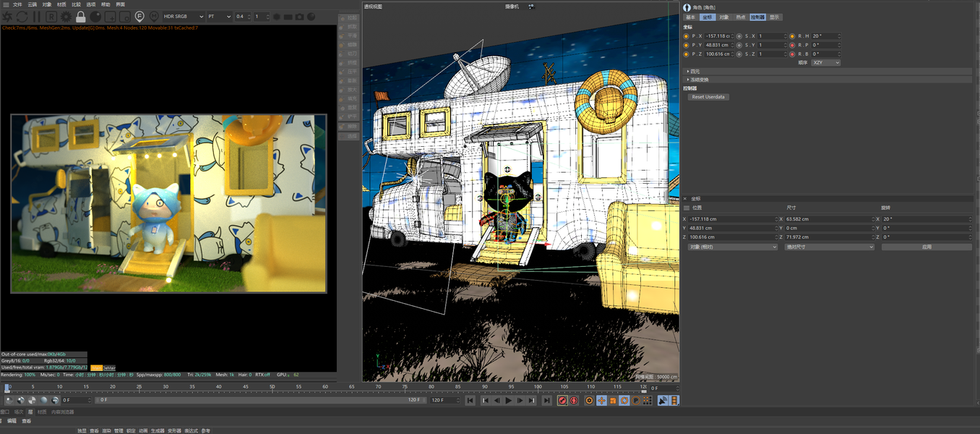980x434 pixels.
Task: Open the 绝对尺寸 size mode dropdown
Action: pyautogui.click(x=830, y=247)
